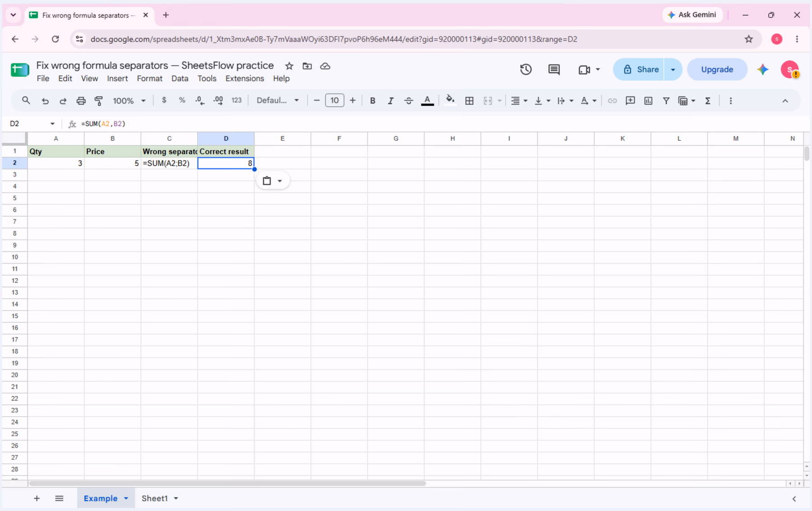Insert chart toolbar icon

point(648,101)
